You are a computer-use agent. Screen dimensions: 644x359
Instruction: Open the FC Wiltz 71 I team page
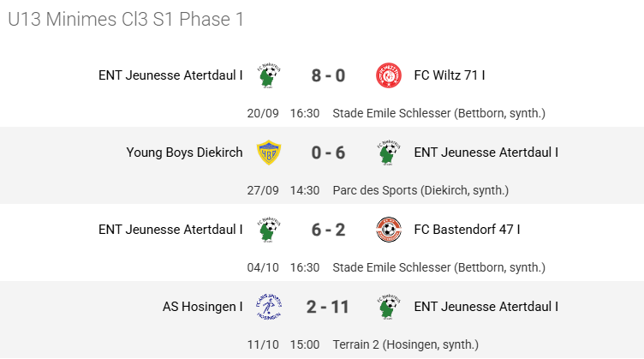pos(450,75)
